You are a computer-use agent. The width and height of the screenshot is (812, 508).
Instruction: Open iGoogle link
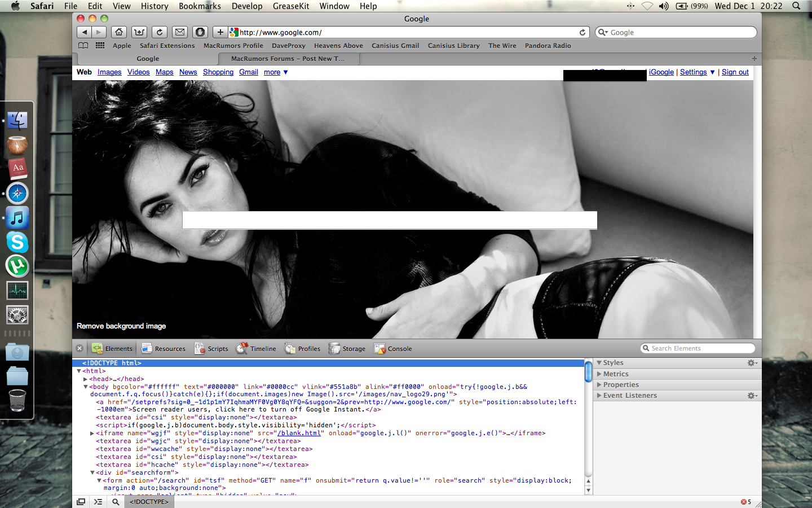(x=661, y=72)
